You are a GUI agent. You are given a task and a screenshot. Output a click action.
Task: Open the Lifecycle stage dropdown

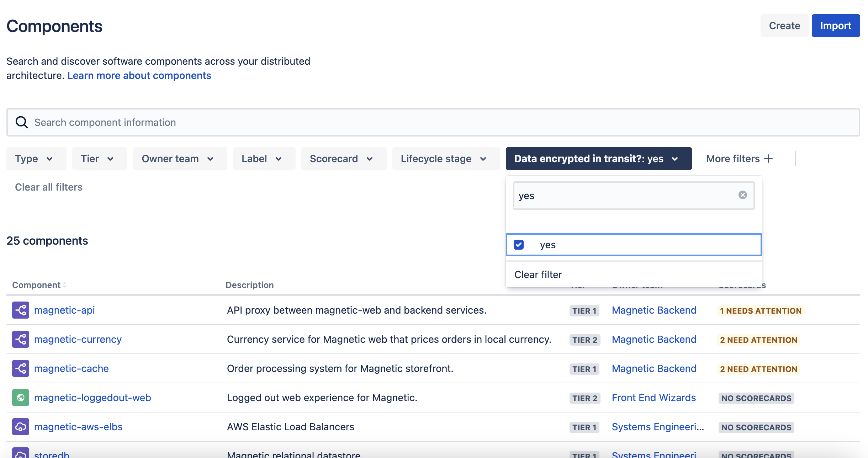coord(446,159)
